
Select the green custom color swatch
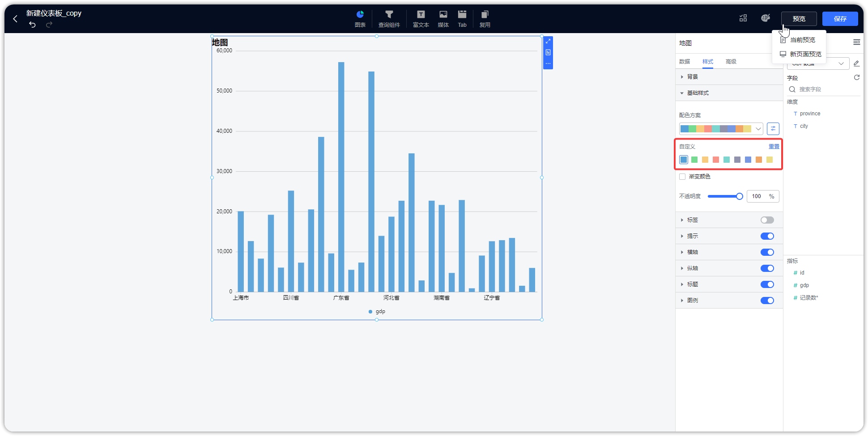[694, 160]
